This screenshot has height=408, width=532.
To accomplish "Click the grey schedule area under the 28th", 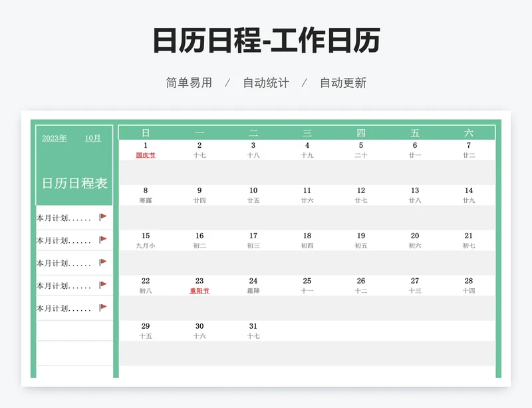I will click(x=469, y=307).
